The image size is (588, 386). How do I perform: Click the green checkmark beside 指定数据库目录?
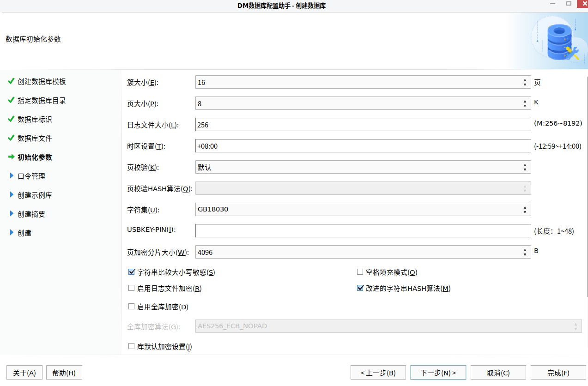point(11,100)
